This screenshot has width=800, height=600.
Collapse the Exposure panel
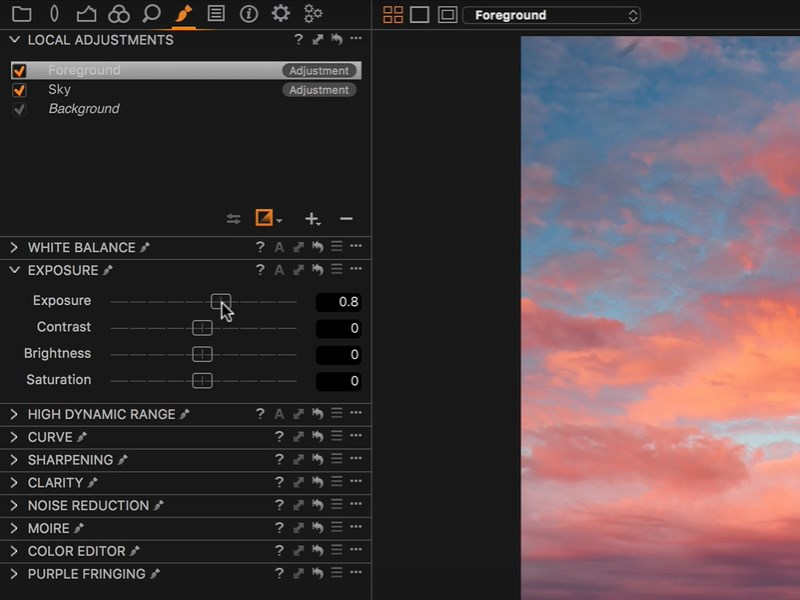tap(14, 270)
